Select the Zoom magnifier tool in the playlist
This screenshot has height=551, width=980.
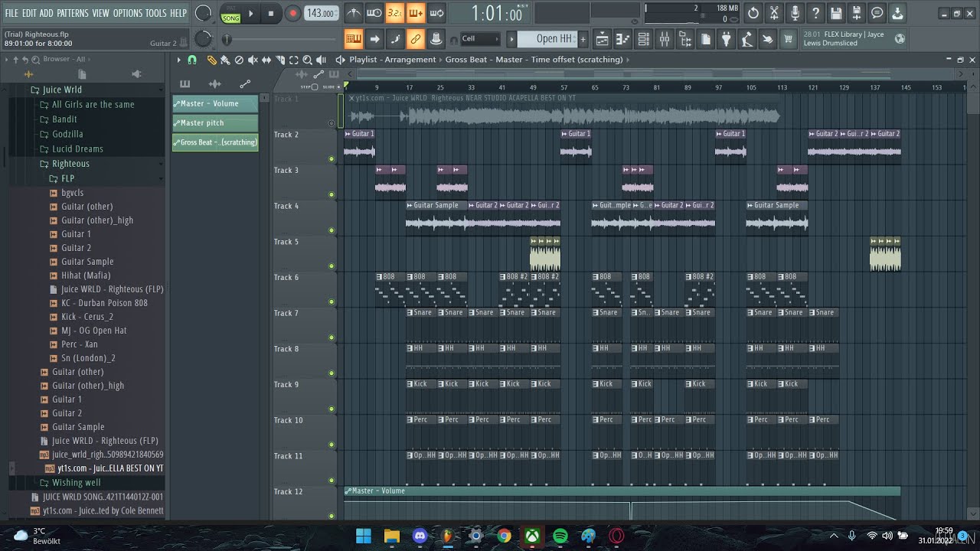pos(308,60)
